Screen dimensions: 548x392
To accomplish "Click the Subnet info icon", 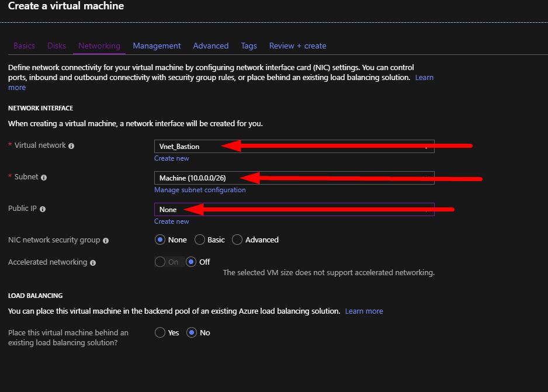I will [44, 178].
